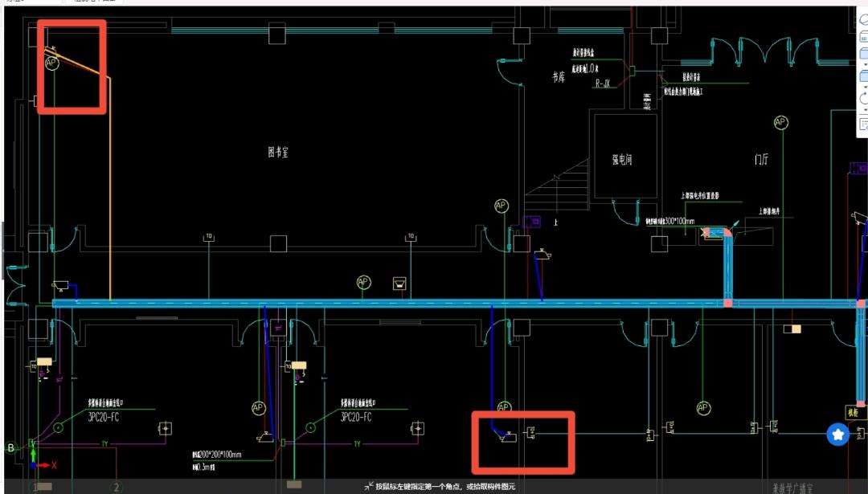Click the 上 stair direction label
Viewport: 868px width, 494px height.
(555, 223)
